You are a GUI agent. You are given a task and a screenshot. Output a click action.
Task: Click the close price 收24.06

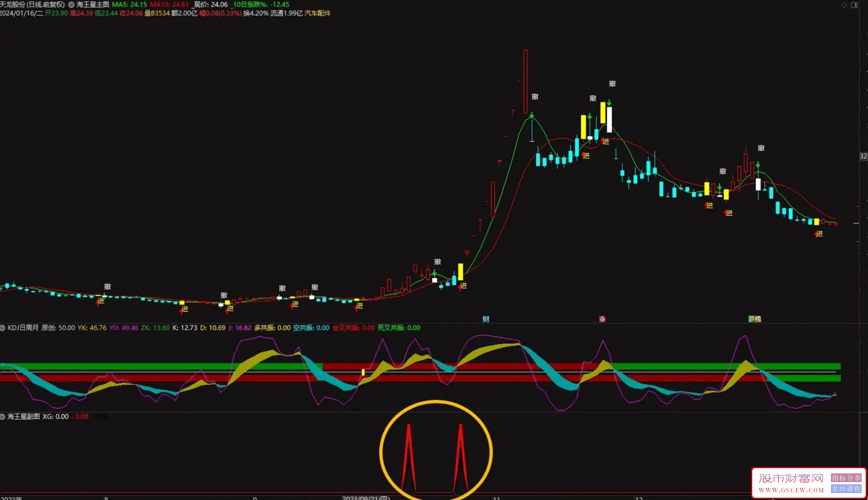(x=131, y=13)
